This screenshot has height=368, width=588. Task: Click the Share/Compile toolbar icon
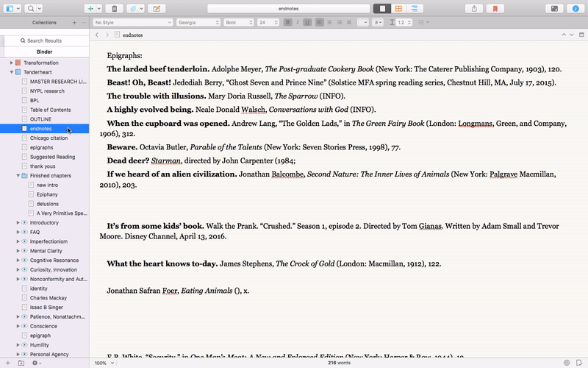(474, 8)
